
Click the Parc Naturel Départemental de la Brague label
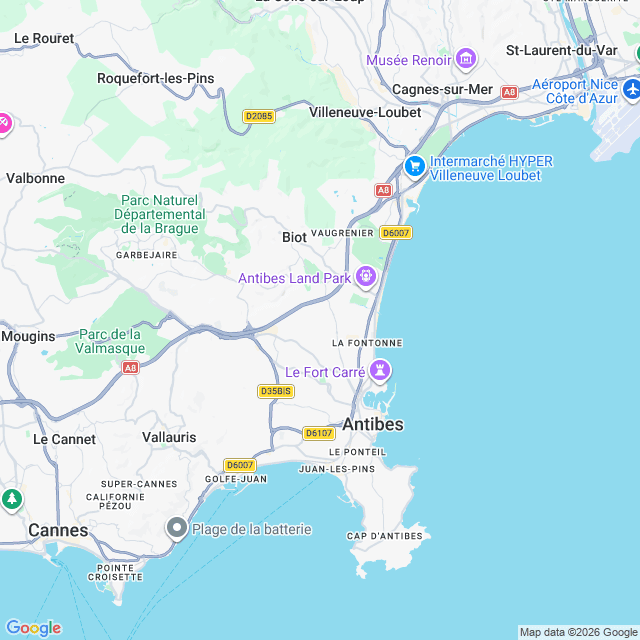160,214
